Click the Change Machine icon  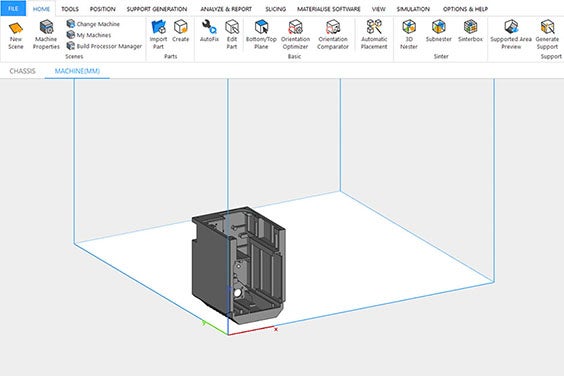point(71,24)
